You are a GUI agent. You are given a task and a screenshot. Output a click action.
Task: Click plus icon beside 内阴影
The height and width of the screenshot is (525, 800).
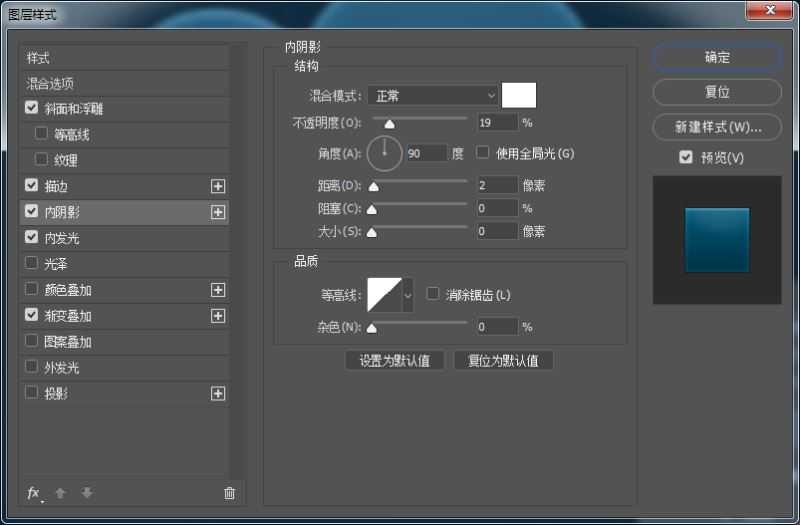click(x=218, y=212)
